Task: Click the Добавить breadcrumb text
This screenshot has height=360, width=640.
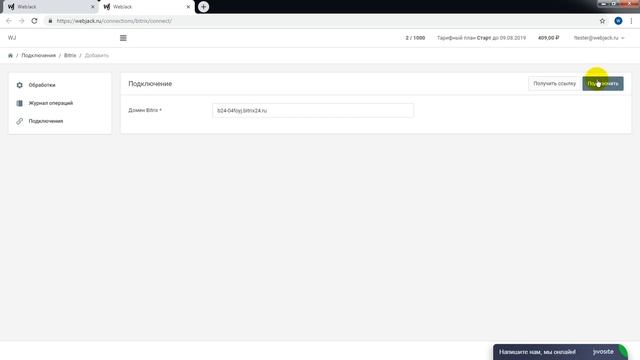Action: click(x=97, y=56)
